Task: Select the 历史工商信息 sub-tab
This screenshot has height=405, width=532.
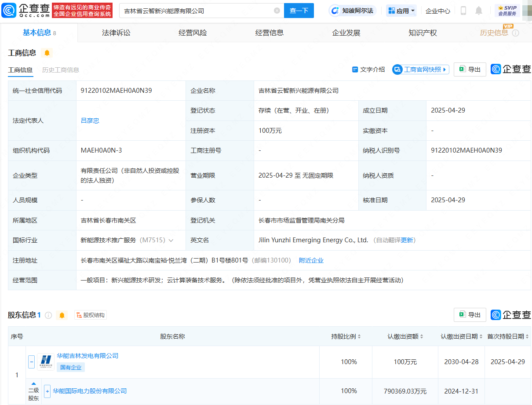Action: [61, 69]
